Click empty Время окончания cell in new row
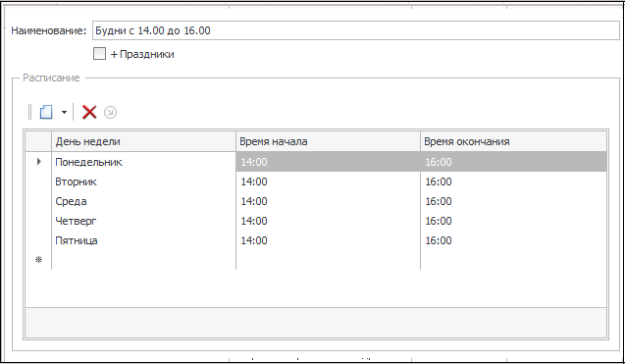Viewport: 625px width, 364px height. (514, 260)
